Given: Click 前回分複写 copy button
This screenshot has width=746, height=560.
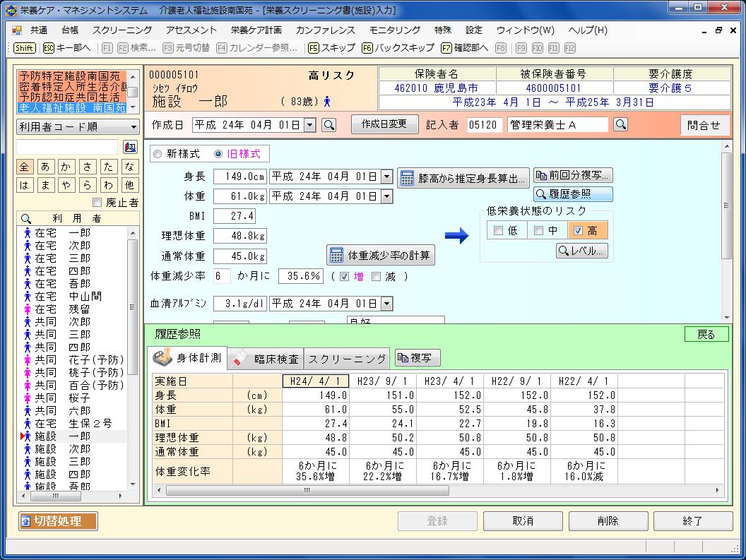Looking at the screenshot, I should click(573, 175).
